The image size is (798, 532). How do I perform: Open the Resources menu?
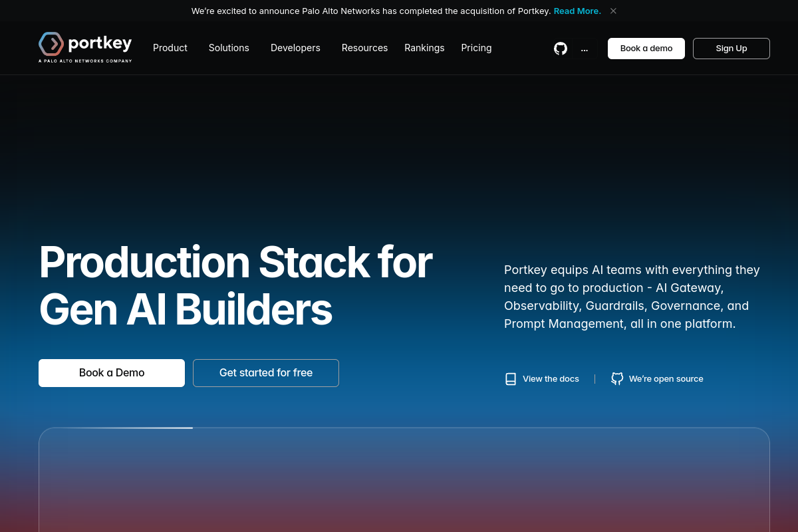pos(364,48)
